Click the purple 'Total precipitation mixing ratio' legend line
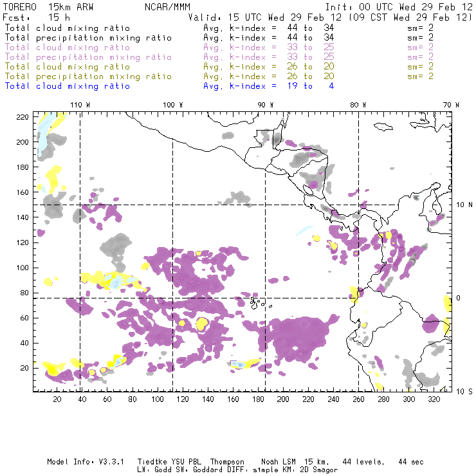The image size is (476, 476). [x=88, y=57]
